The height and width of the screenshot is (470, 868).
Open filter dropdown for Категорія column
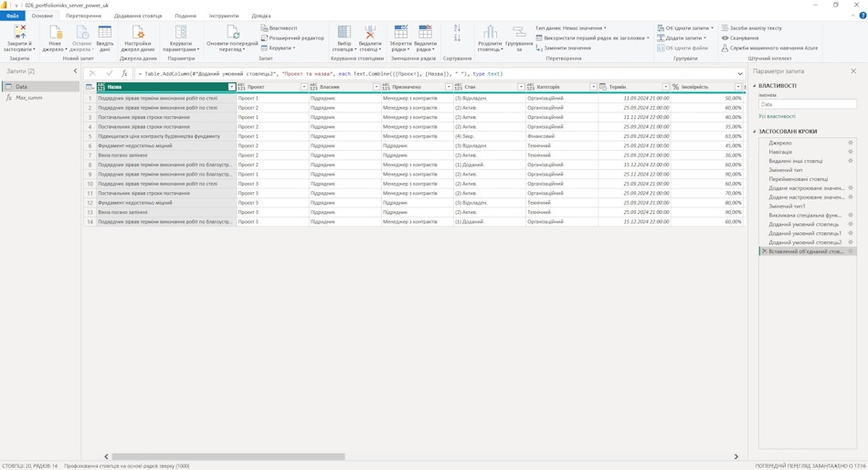tap(593, 87)
